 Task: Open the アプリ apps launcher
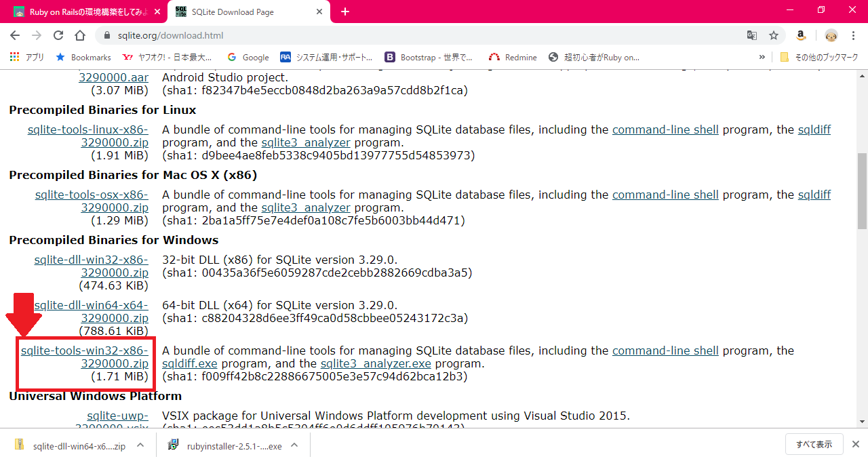(14, 57)
